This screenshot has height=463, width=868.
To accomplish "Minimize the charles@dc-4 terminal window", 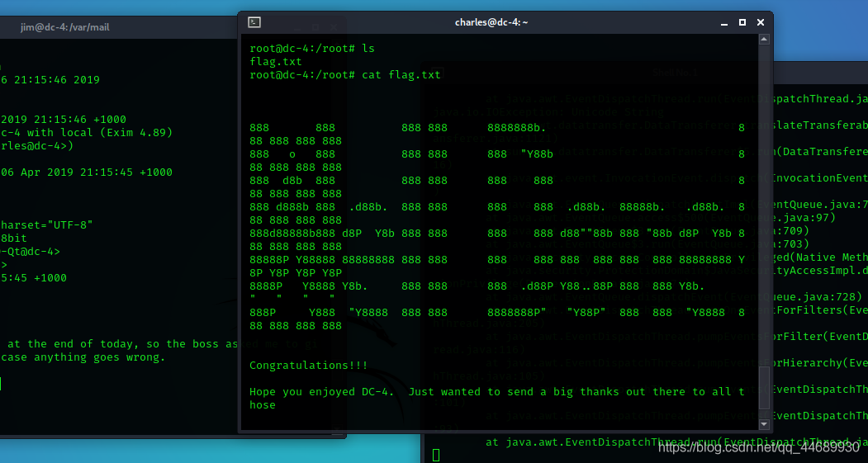I will 724,22.
